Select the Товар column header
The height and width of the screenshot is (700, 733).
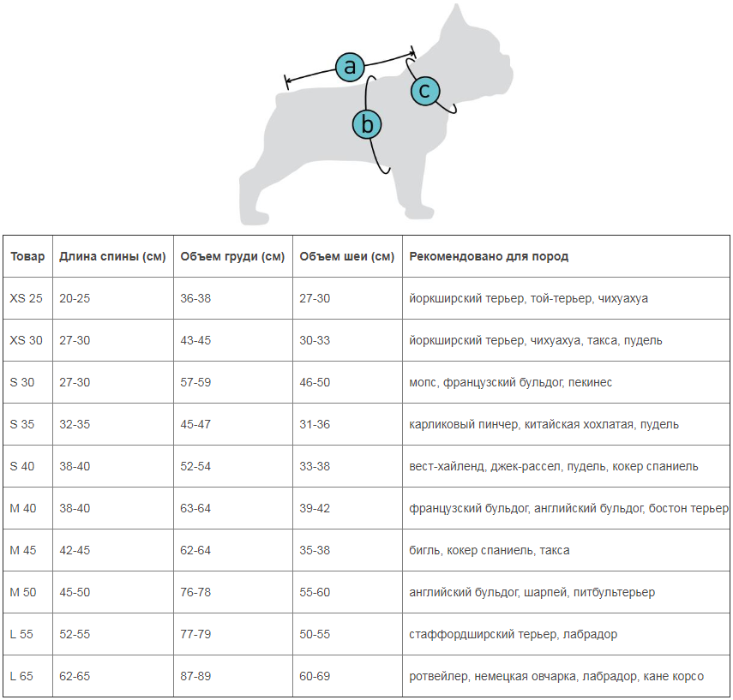[27, 257]
